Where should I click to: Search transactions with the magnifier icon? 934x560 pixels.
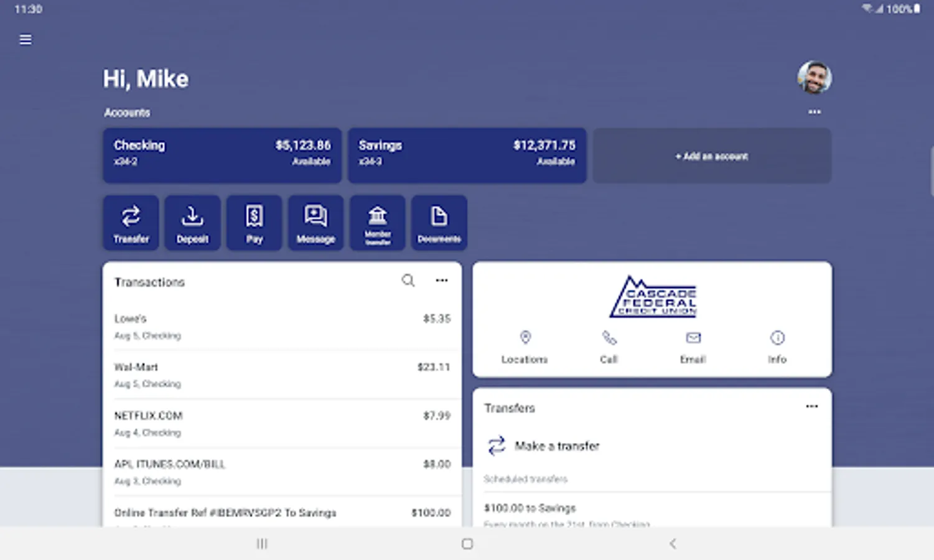408,281
